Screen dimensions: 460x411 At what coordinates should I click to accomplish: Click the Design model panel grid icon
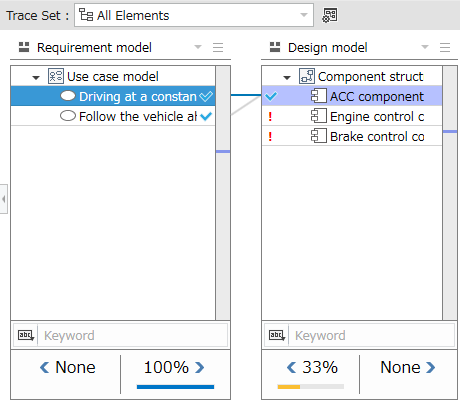275,47
